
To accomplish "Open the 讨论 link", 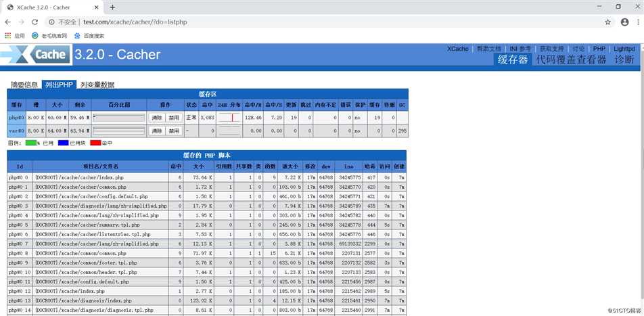I will (x=578, y=49).
